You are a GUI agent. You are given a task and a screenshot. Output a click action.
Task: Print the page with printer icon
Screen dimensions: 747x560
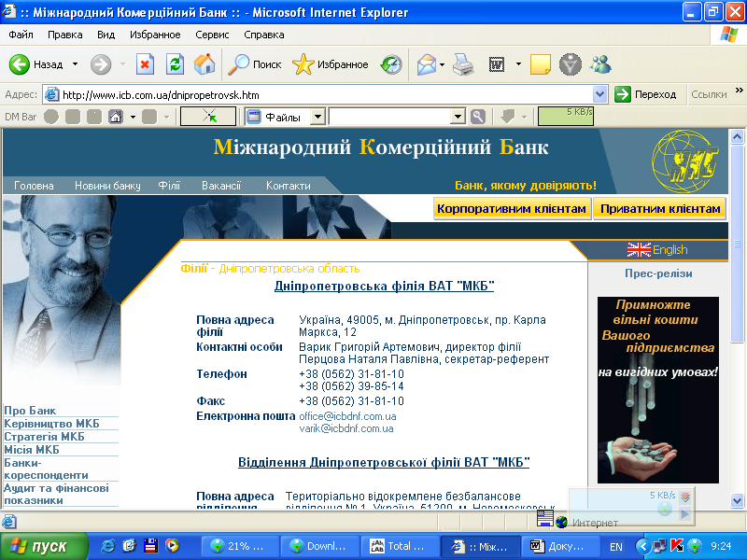(462, 64)
